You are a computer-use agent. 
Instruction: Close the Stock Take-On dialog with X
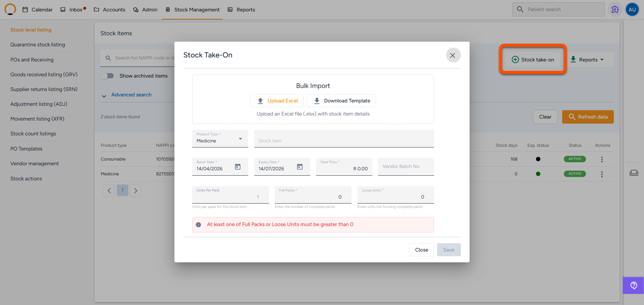click(x=453, y=55)
